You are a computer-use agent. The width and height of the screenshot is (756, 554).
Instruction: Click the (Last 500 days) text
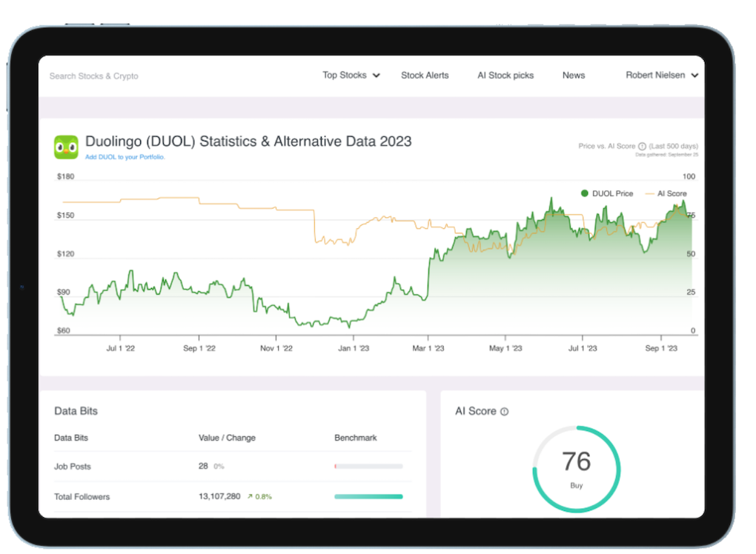tap(673, 146)
